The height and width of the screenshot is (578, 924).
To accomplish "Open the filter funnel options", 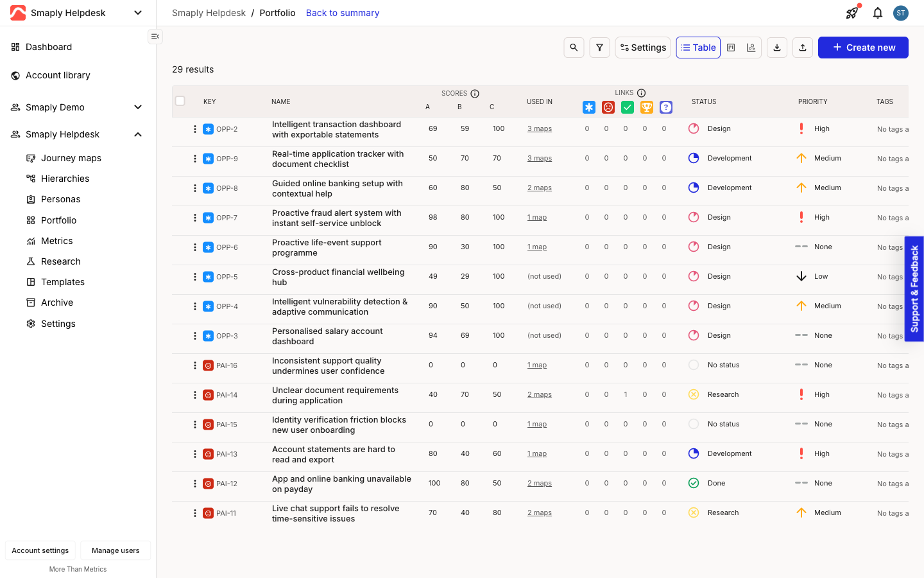I will 599,48.
